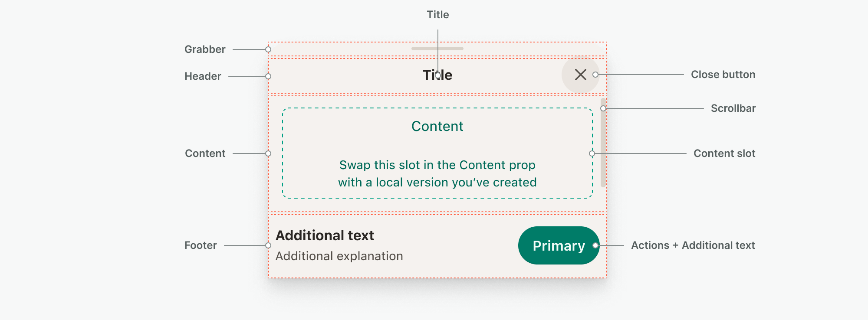Image resolution: width=868 pixels, height=320 pixels.
Task: Click the Scrollbar annotation label
Action: point(733,108)
